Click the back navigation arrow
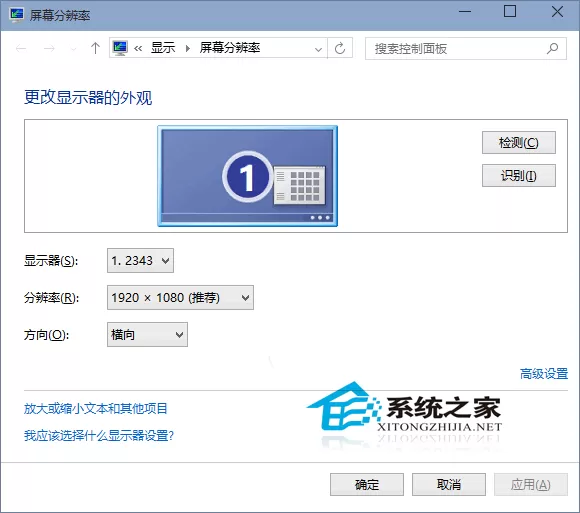Screen dimensions: 580x513 [x=21, y=48]
